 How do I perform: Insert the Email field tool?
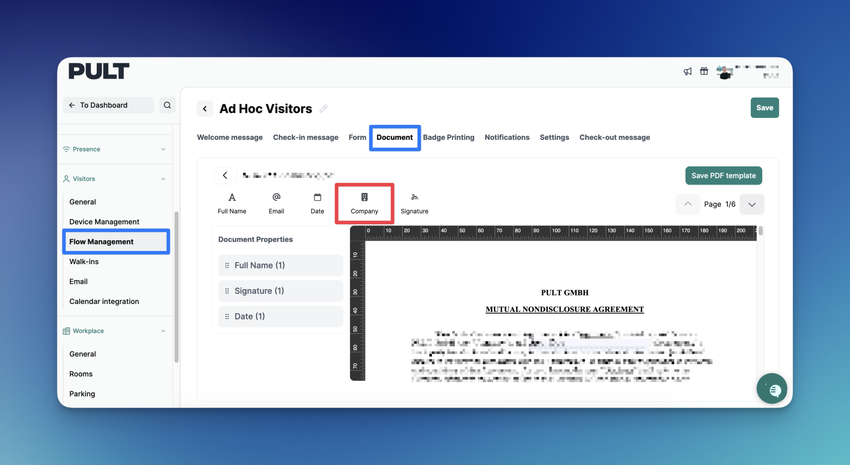[x=276, y=203]
